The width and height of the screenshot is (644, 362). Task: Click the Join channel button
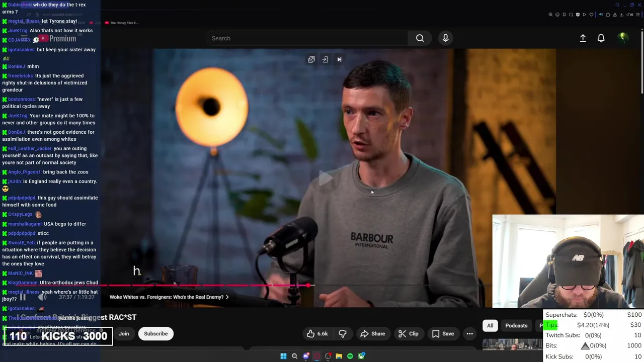click(x=124, y=333)
